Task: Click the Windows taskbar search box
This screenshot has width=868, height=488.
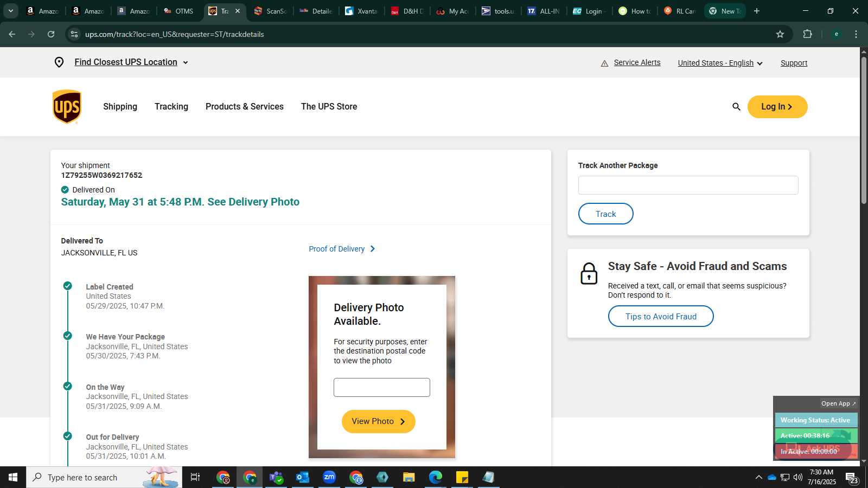Action: pyautogui.click(x=104, y=477)
